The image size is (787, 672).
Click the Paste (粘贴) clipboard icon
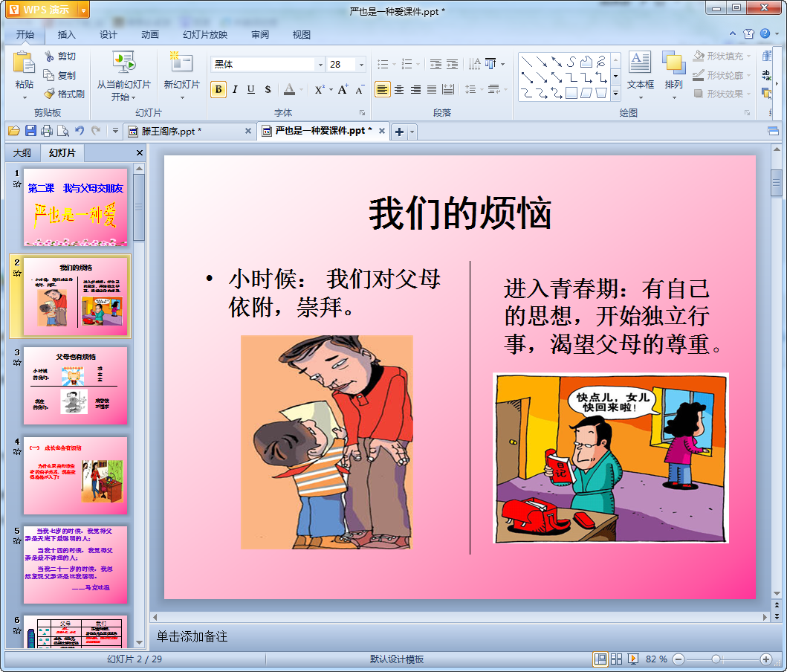pyautogui.click(x=24, y=63)
